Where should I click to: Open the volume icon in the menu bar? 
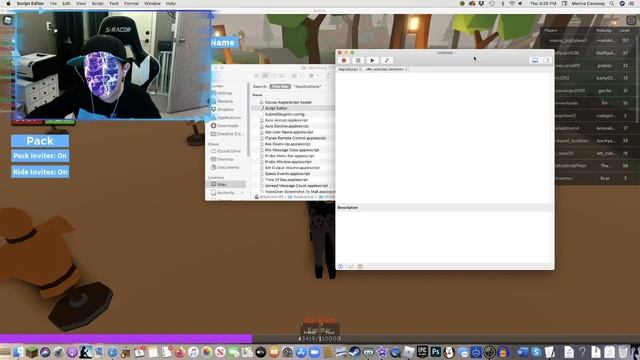click(x=520, y=3)
